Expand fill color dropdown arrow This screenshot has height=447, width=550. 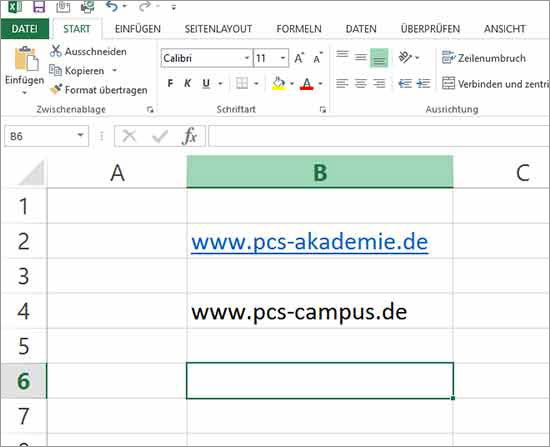pos(292,84)
